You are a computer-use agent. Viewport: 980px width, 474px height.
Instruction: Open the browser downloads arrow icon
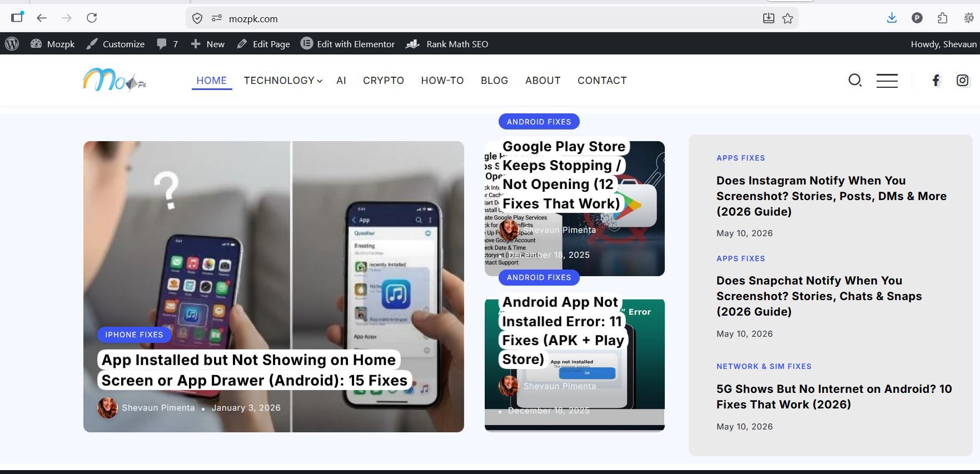(892, 18)
